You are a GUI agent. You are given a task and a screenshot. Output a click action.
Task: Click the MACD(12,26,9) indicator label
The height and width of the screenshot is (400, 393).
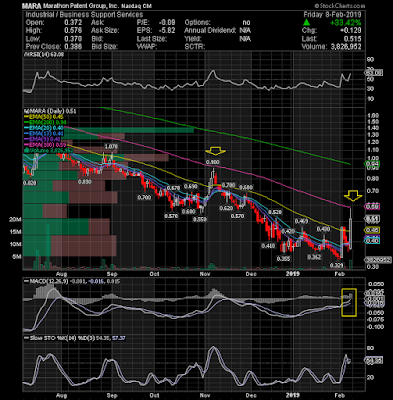47,281
